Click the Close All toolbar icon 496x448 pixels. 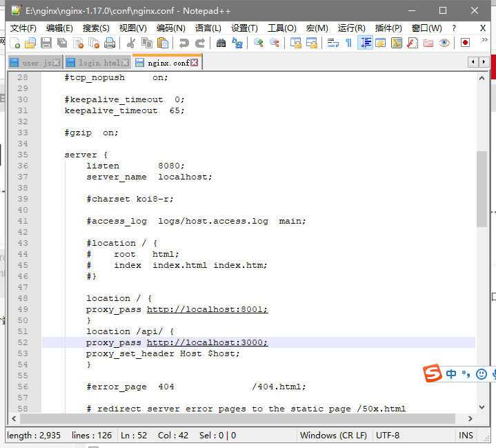(94, 43)
